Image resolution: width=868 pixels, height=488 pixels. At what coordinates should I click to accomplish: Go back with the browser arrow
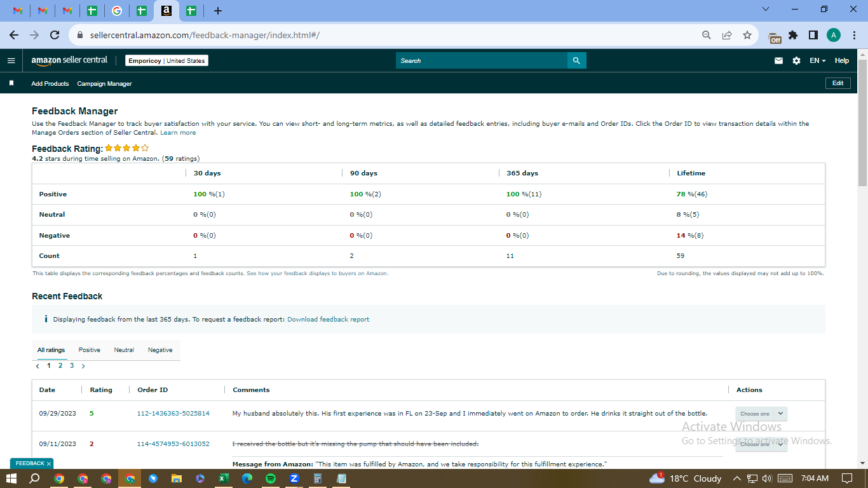tap(14, 35)
